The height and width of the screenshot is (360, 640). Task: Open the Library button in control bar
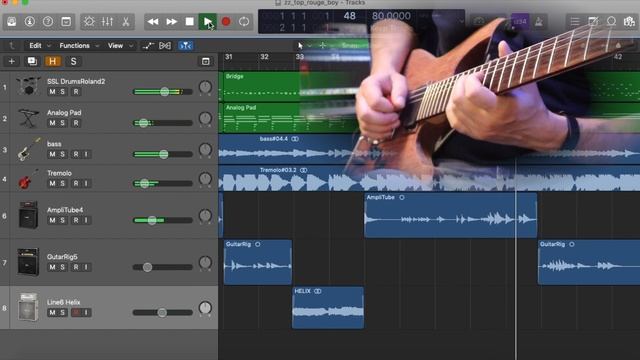11,22
